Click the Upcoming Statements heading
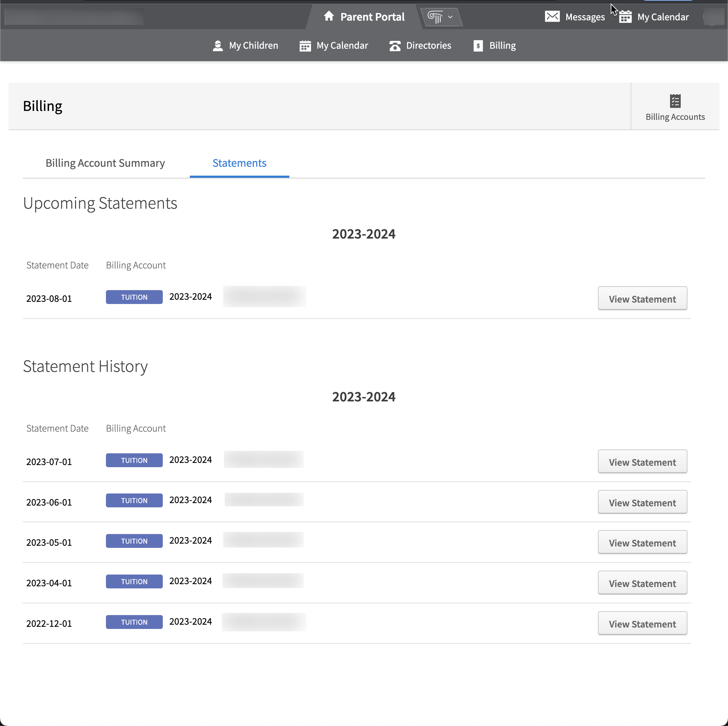728x726 pixels. click(100, 203)
